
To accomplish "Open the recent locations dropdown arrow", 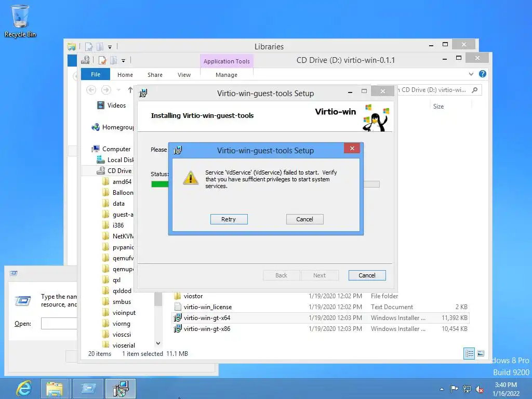I will (118, 90).
